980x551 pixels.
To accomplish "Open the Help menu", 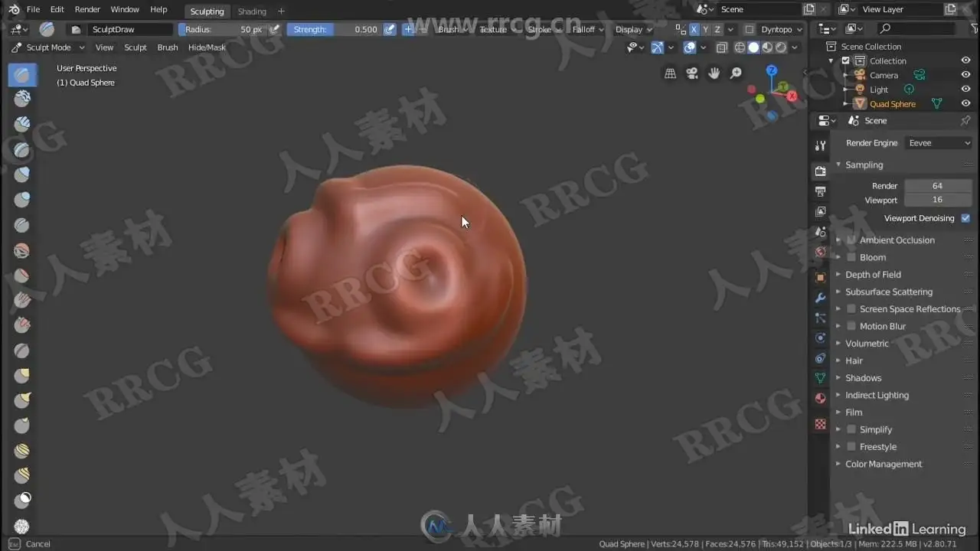I will [x=158, y=9].
